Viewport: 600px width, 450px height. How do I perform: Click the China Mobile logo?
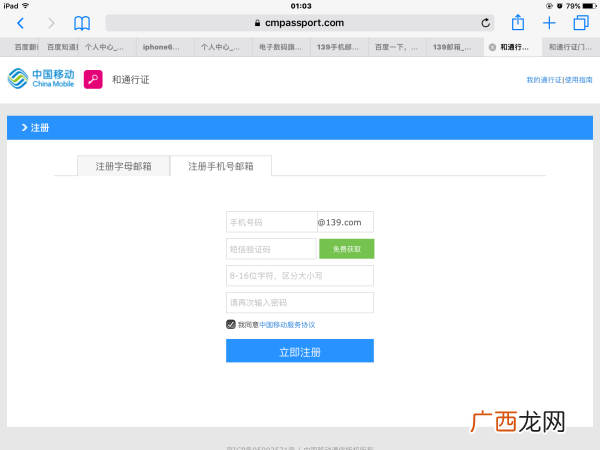(41, 79)
